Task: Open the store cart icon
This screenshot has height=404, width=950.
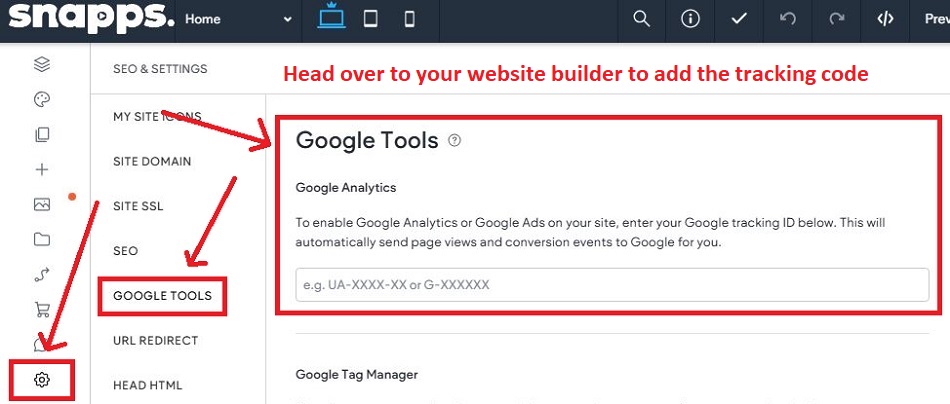Action: coord(42,310)
